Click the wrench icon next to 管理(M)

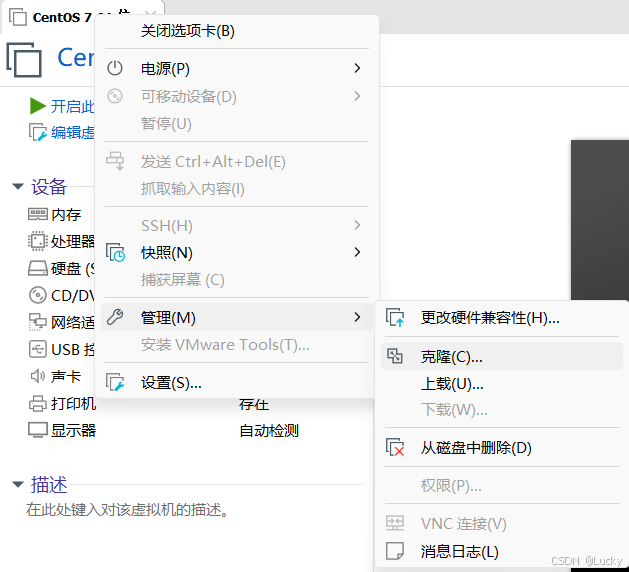pyautogui.click(x=115, y=317)
